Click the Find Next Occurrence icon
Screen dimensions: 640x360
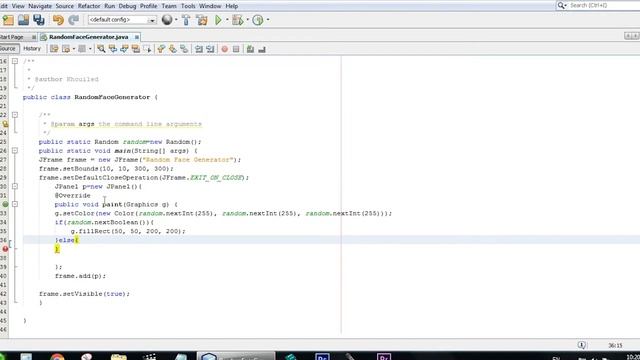coord(124,49)
